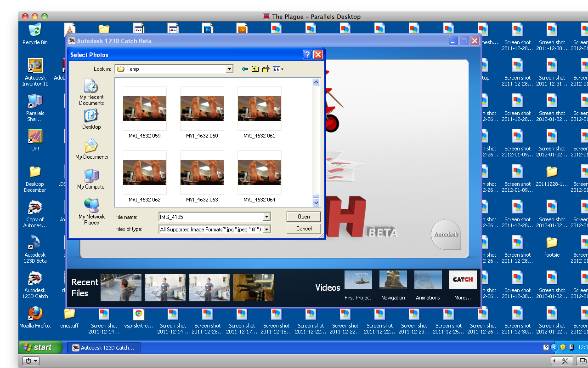Screen dimensions: 588x368
Task: Go back using the green arrow icon
Action: click(244, 69)
